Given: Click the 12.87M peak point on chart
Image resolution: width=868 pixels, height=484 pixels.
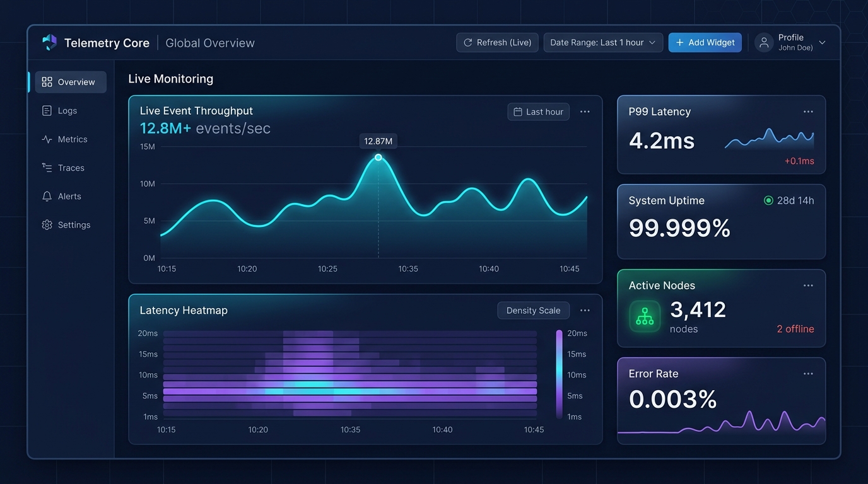Looking at the screenshot, I should [x=378, y=158].
